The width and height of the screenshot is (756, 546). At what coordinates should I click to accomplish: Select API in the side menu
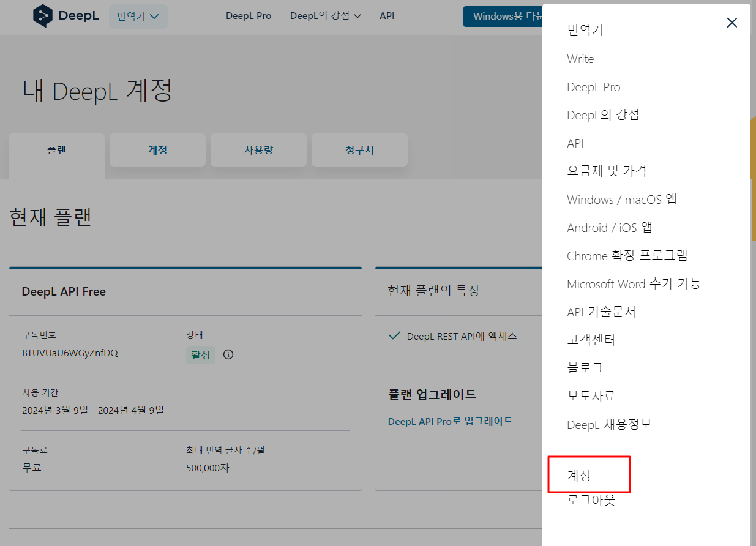coord(575,143)
